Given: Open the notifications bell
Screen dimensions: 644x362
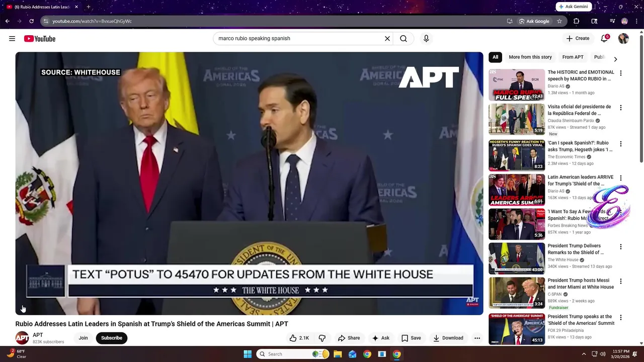Looking at the screenshot, I should 604,38.
